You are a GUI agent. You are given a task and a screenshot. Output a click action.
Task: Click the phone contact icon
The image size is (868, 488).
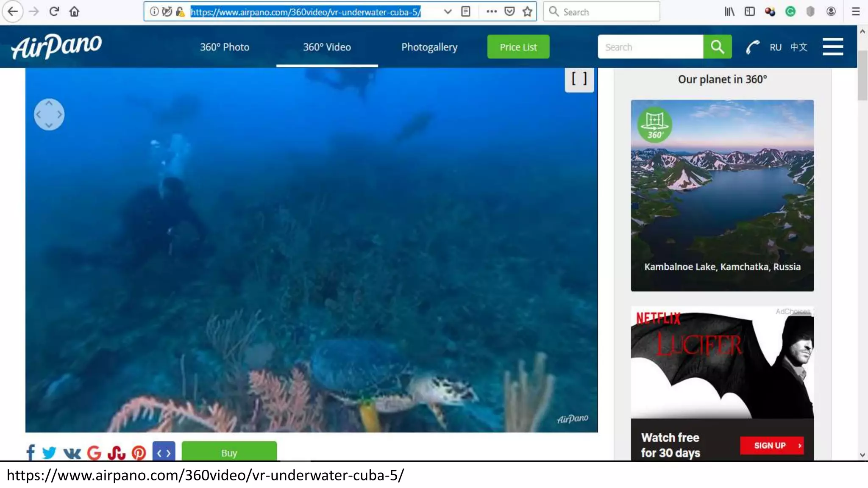point(753,47)
